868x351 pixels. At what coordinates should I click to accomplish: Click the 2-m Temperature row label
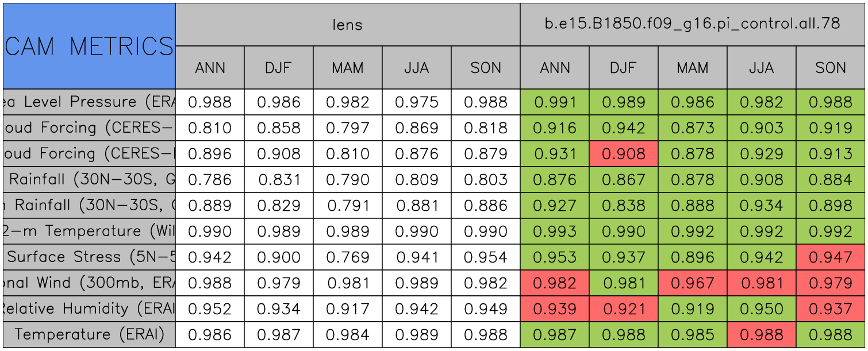[x=89, y=231]
